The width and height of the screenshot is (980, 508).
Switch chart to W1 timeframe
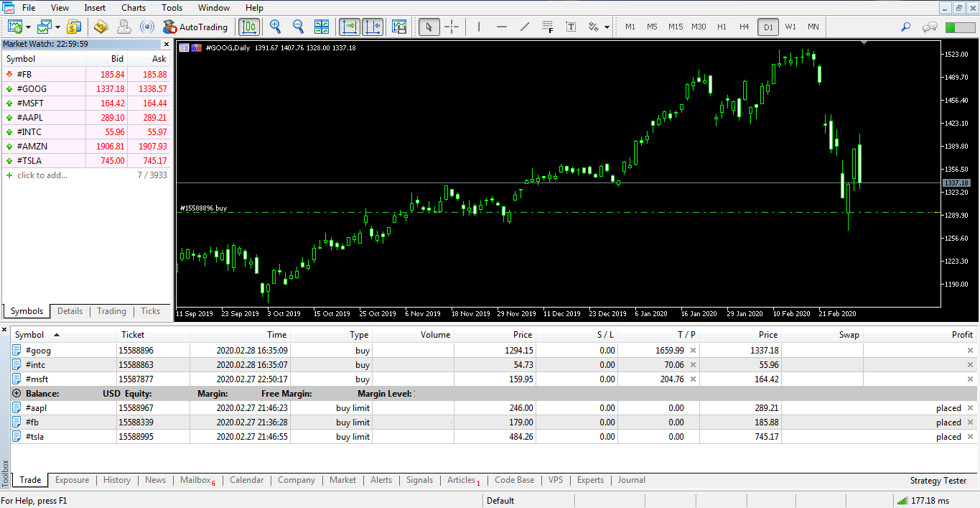coord(790,27)
